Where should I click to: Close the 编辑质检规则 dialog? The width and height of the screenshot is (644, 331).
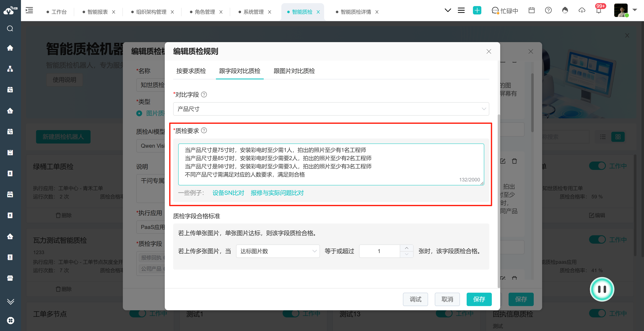click(489, 52)
